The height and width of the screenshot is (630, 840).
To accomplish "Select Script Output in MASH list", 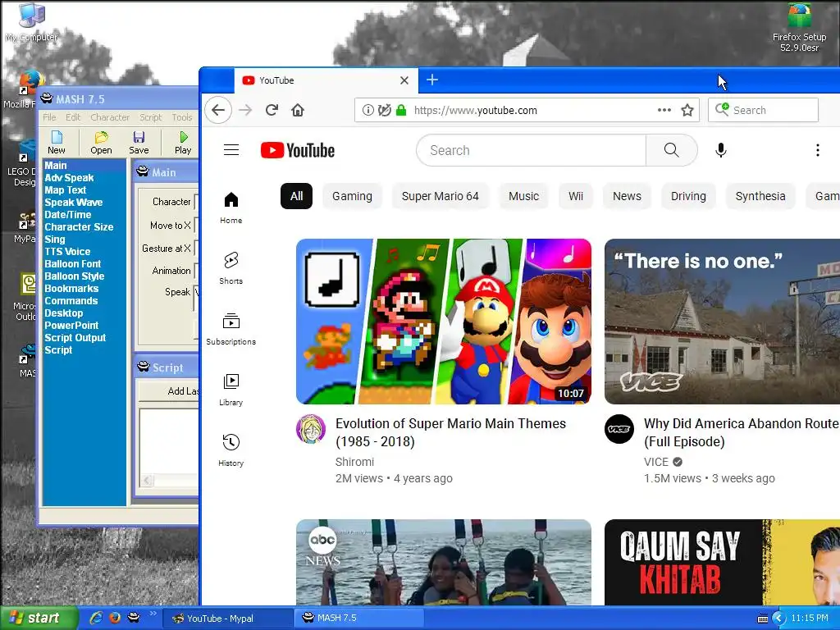I will coord(75,338).
